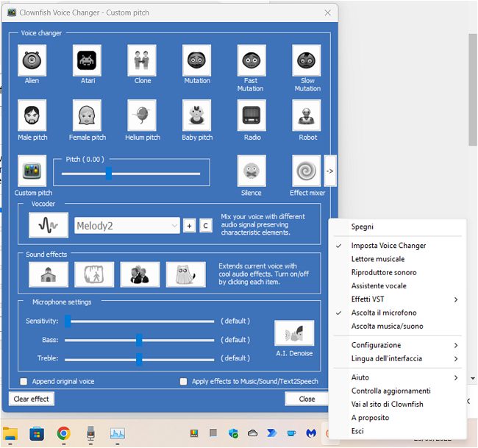This screenshot has height=448, width=478.
Task: Adjust the Treble slider
Action: coord(139,359)
